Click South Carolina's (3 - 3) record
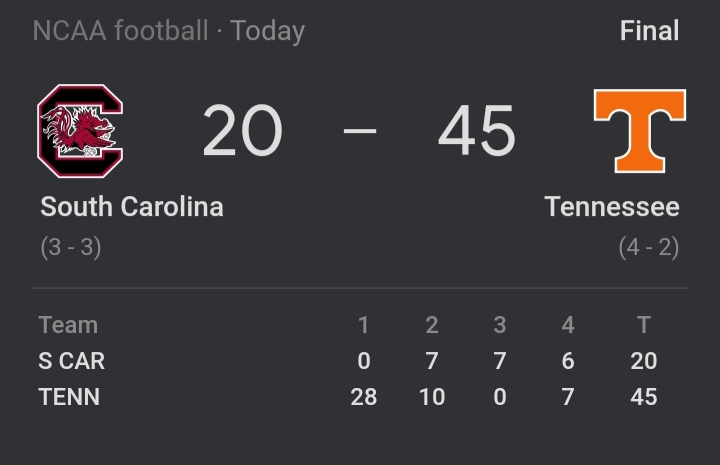720x465 pixels. [x=71, y=246]
